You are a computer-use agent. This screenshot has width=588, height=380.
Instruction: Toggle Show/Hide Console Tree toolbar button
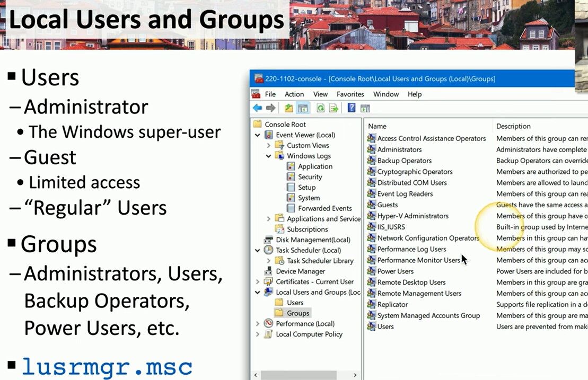303,108
